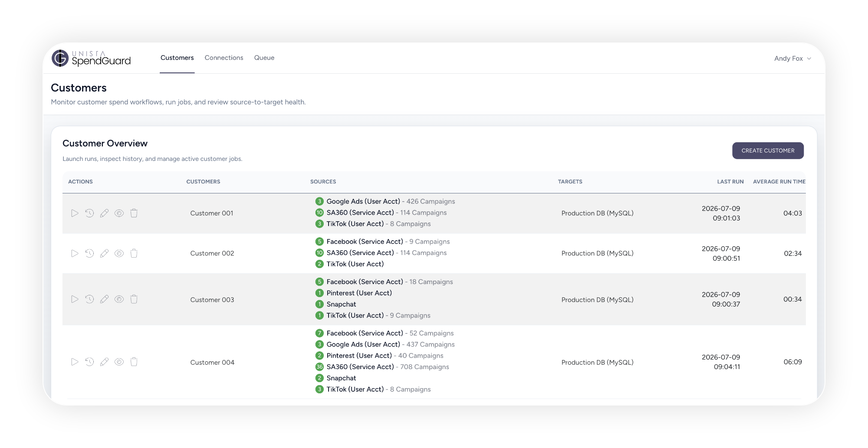Click the Sources column header

pyautogui.click(x=323, y=182)
